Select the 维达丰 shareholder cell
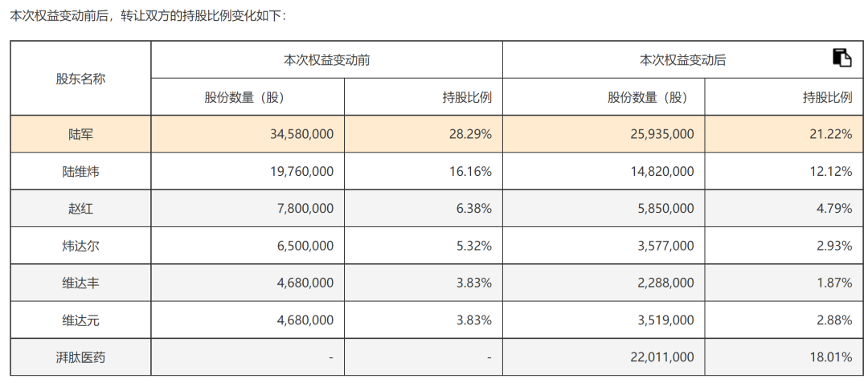The width and height of the screenshot is (868, 387). click(81, 283)
